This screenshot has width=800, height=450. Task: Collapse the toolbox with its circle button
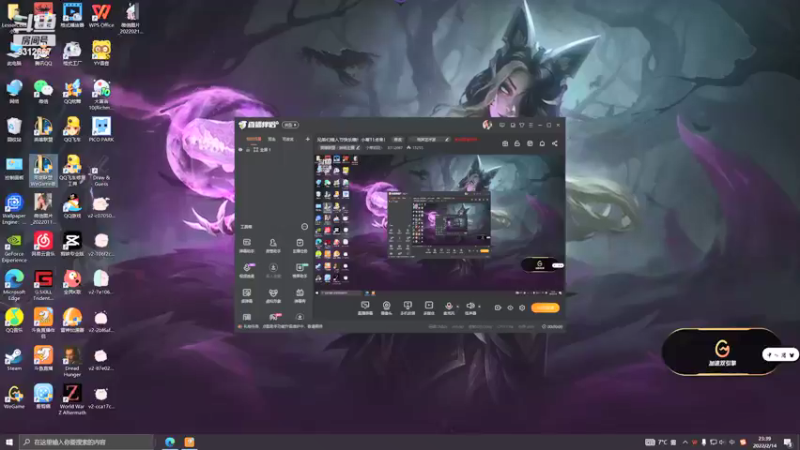click(x=304, y=227)
